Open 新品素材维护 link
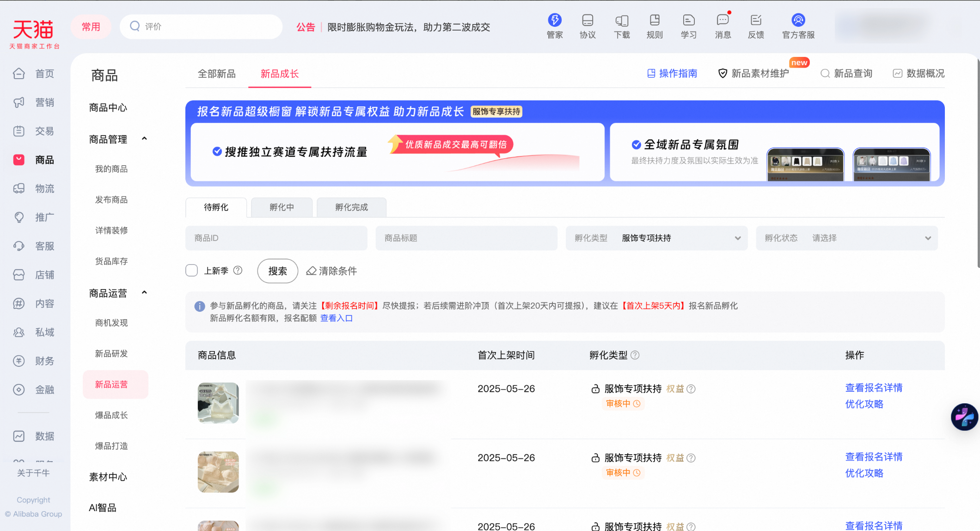The image size is (980, 531). click(754, 74)
